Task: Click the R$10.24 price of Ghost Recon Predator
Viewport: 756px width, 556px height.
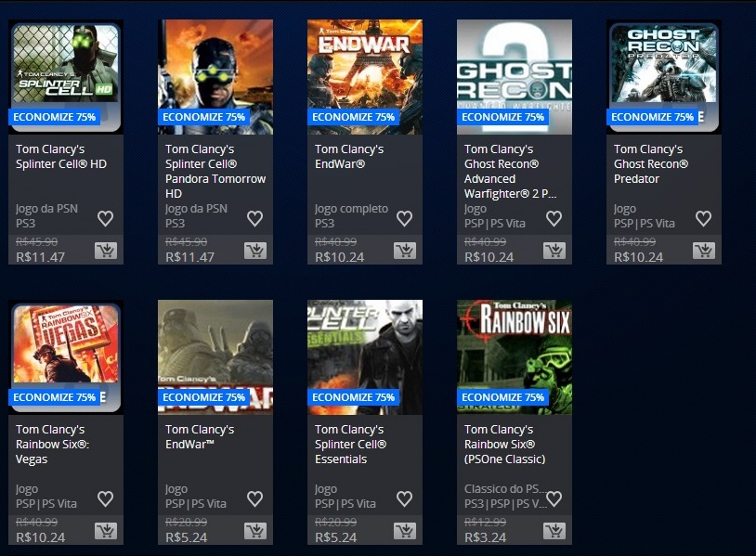Action: point(638,257)
